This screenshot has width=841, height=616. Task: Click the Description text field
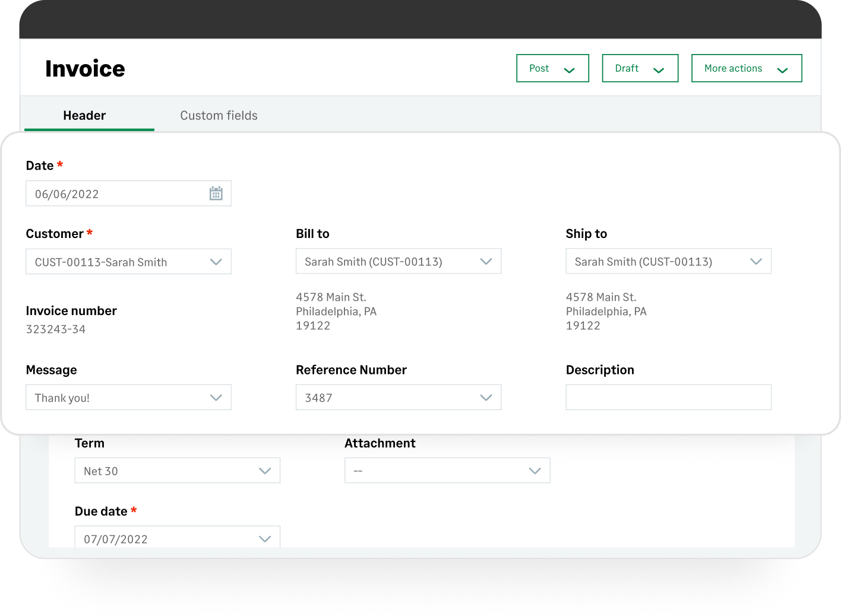pos(668,398)
